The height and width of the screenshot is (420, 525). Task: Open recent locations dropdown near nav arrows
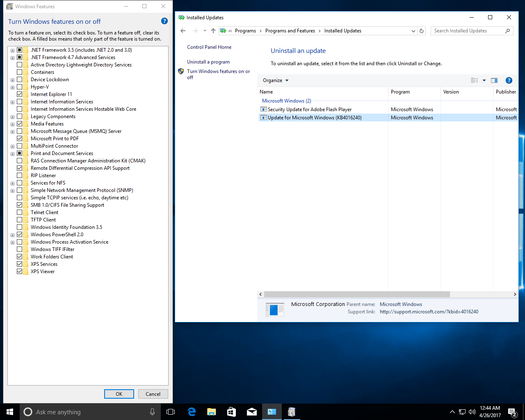click(x=205, y=31)
